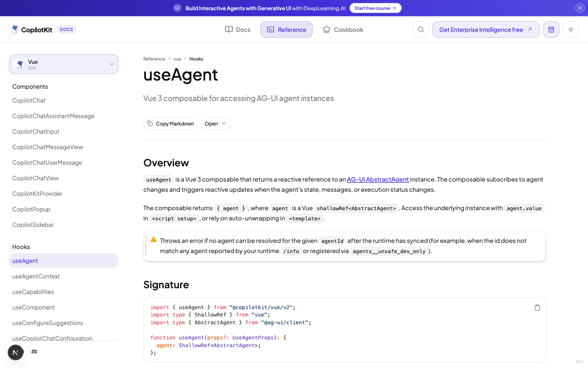Close the DeepLearning.AI announcement banner
This screenshot has height=368, width=588.
(579, 8)
